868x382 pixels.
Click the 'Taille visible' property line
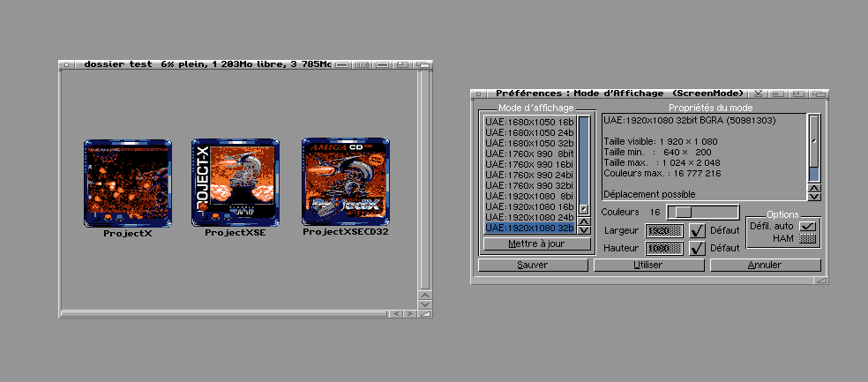pyautogui.click(x=661, y=141)
